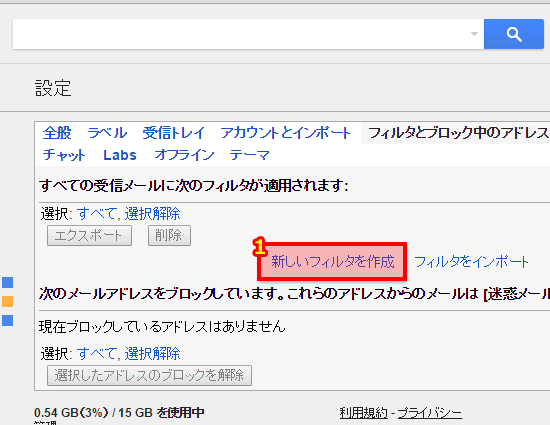Image resolution: width=550 pixels, height=425 pixels.
Task: Focus the mail search input field
Action: [241, 34]
